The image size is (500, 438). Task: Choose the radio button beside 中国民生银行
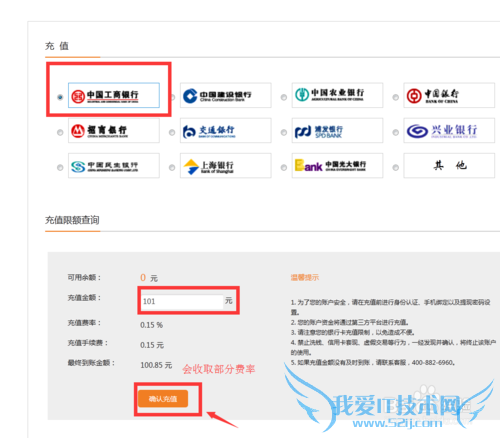point(60,167)
